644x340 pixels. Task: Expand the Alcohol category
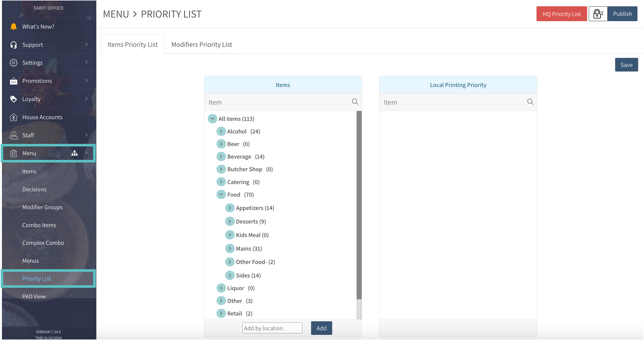tap(221, 131)
